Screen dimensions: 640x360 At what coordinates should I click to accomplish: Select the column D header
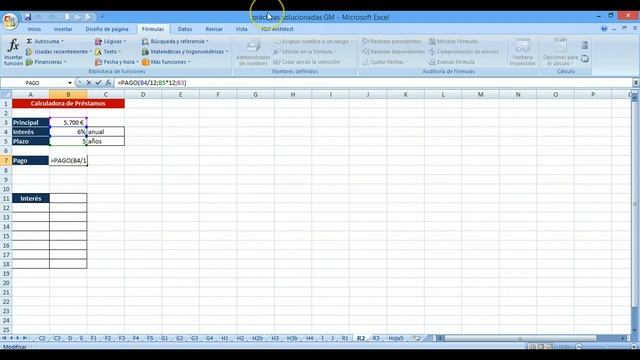pyautogui.click(x=143, y=95)
